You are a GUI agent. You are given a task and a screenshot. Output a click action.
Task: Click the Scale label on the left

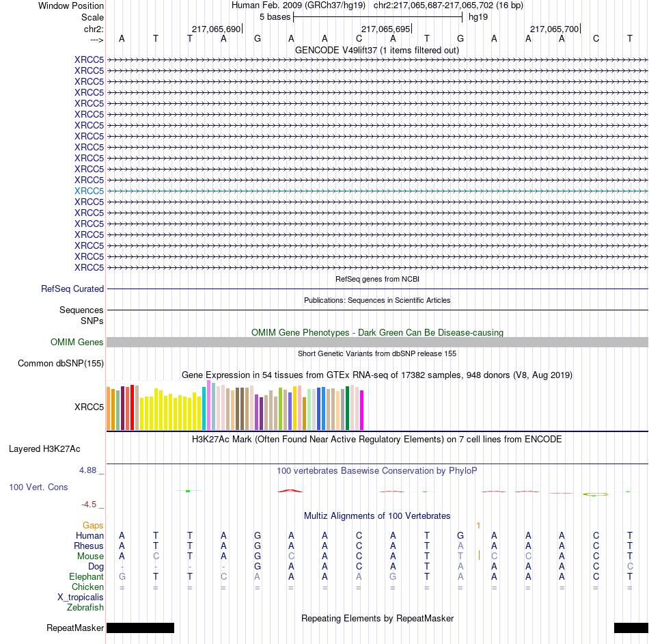(x=92, y=17)
